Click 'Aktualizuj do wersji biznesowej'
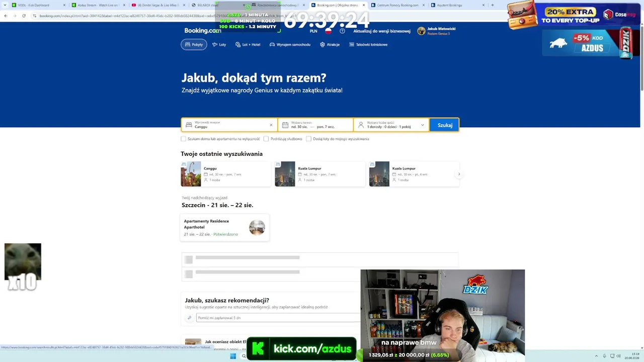644x362 pixels. pos(382,31)
